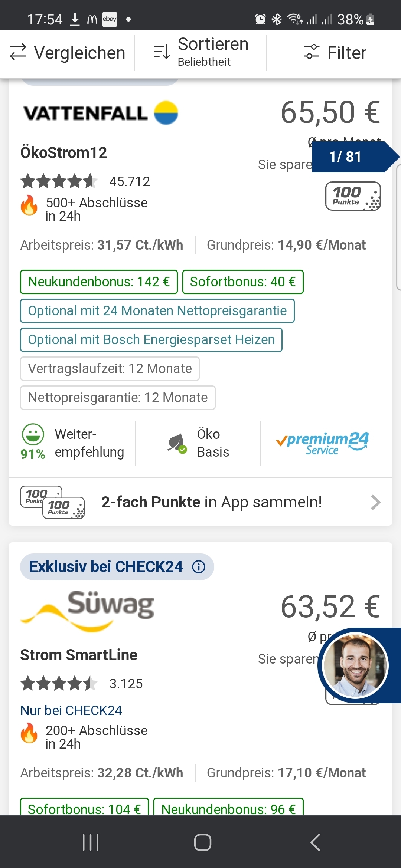Tap the 91% Weiterempfehlung smiley icon
This screenshot has height=868, width=401.
[33, 434]
